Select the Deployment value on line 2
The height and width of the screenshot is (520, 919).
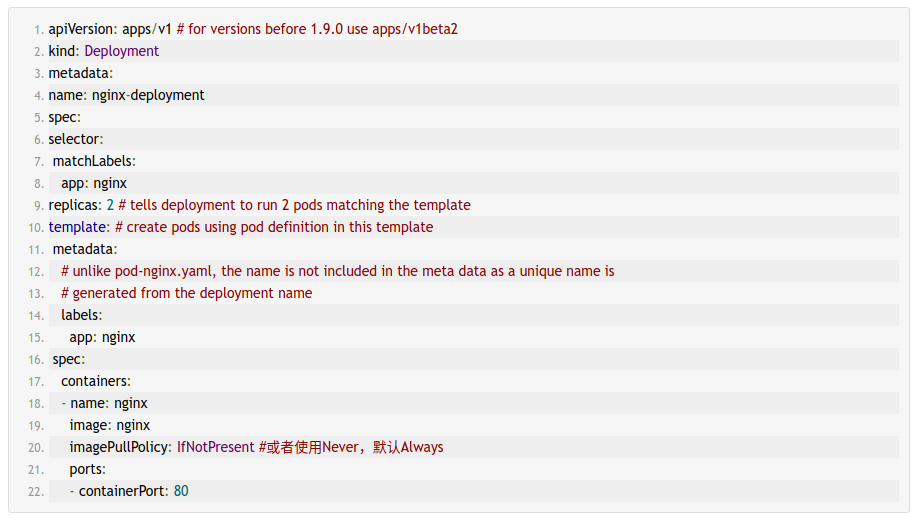[122, 51]
